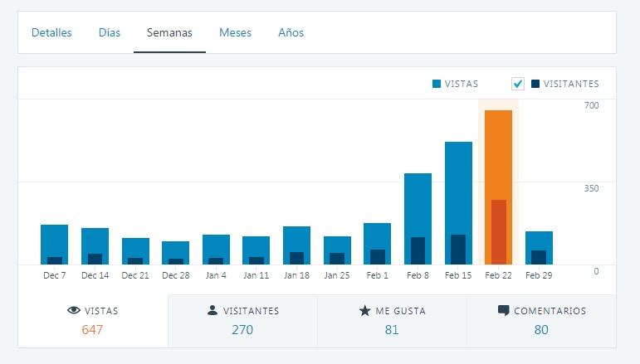Select the highlighted orange Feb 22 bar
This screenshot has height=364, width=640.
click(x=498, y=187)
